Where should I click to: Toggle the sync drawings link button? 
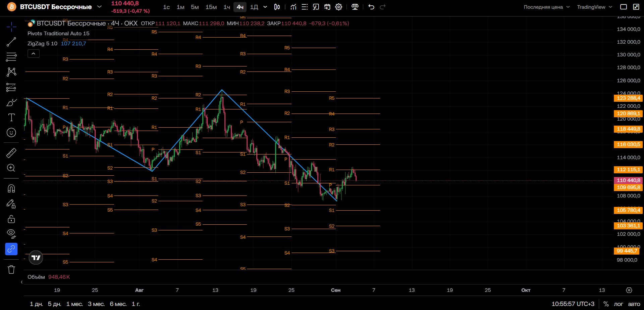11,249
